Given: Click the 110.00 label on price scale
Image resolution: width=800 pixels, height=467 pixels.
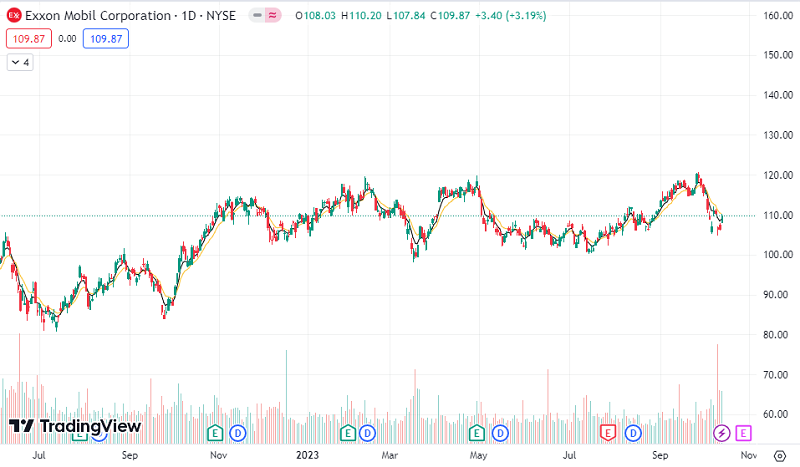Looking at the screenshot, I should tap(776, 215).
